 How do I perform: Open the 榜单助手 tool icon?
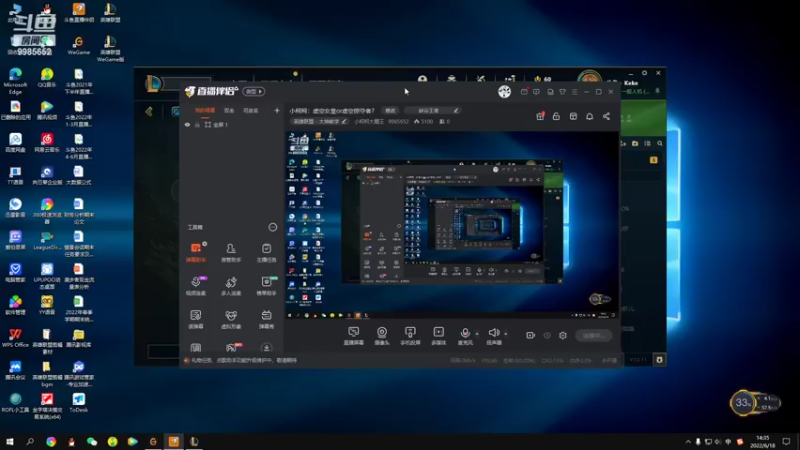266,286
